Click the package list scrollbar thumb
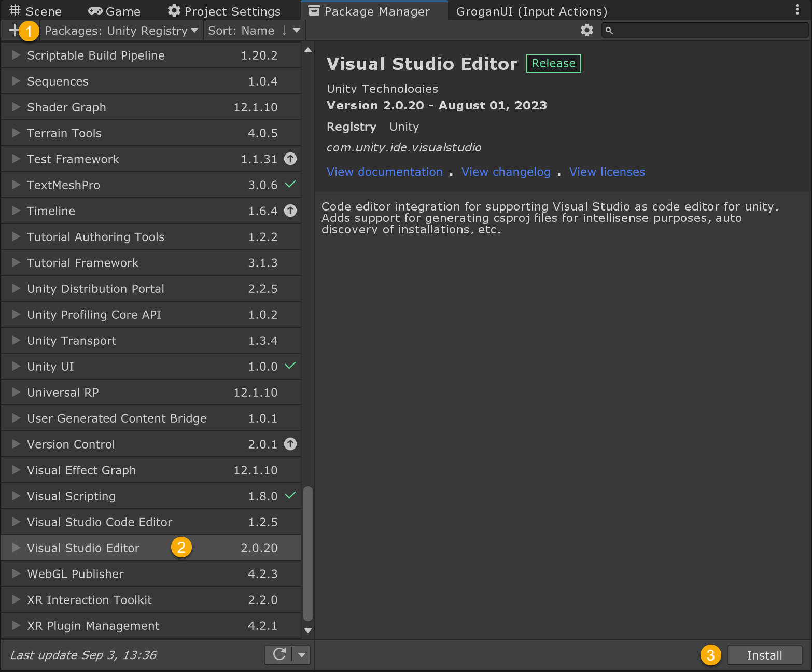 point(307,553)
